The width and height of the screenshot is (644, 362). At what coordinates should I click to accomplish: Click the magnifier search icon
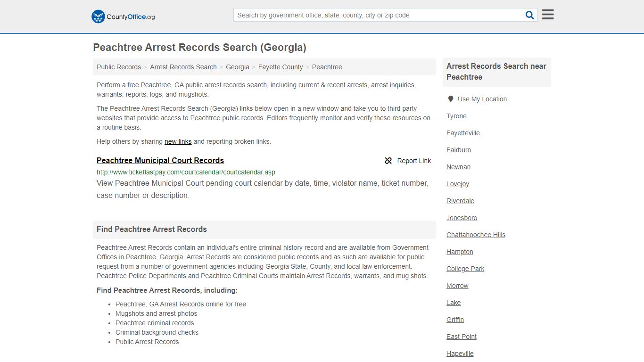point(530,15)
